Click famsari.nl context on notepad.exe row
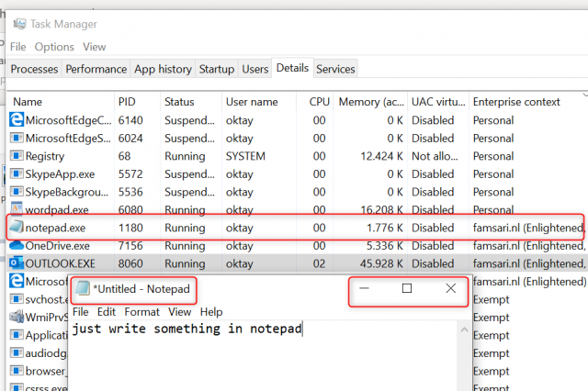 (x=528, y=228)
